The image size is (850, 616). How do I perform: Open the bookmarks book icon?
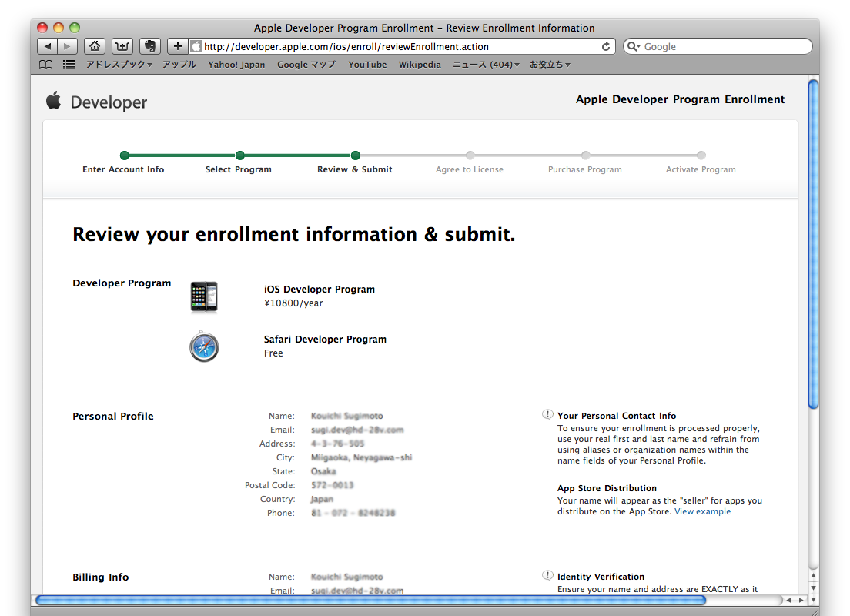click(x=47, y=65)
